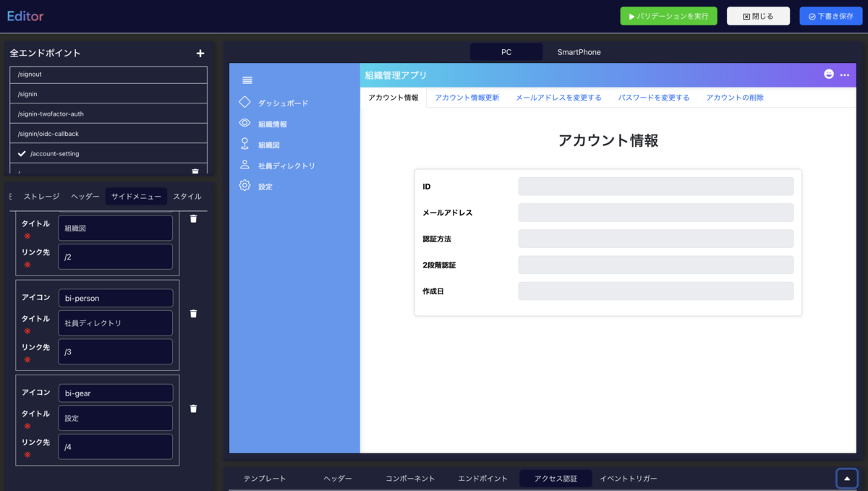Click the ダッシュボード diamond icon
Viewport: 868px width, 491px height.
coord(244,102)
